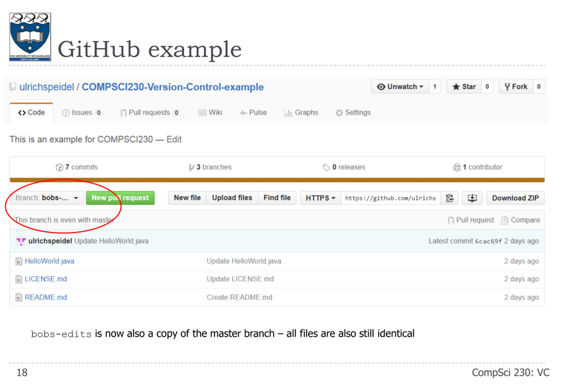Open commit message in HelloWorld.java row

244,261
